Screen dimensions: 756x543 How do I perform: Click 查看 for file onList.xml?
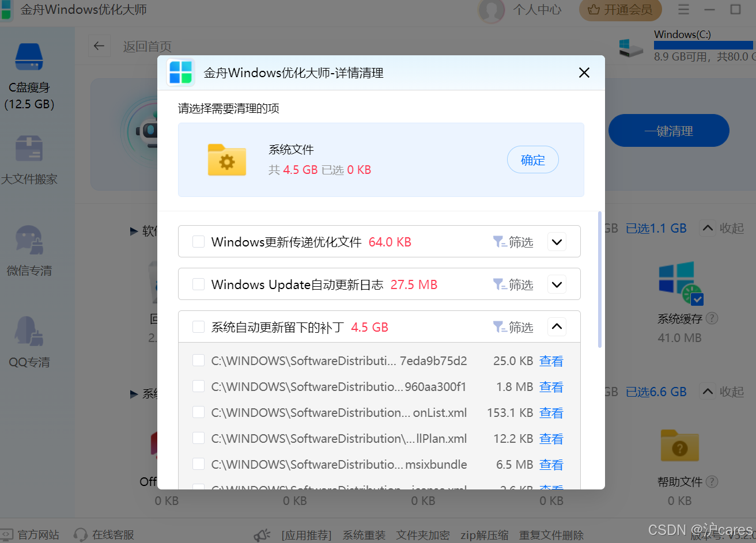[551, 412]
